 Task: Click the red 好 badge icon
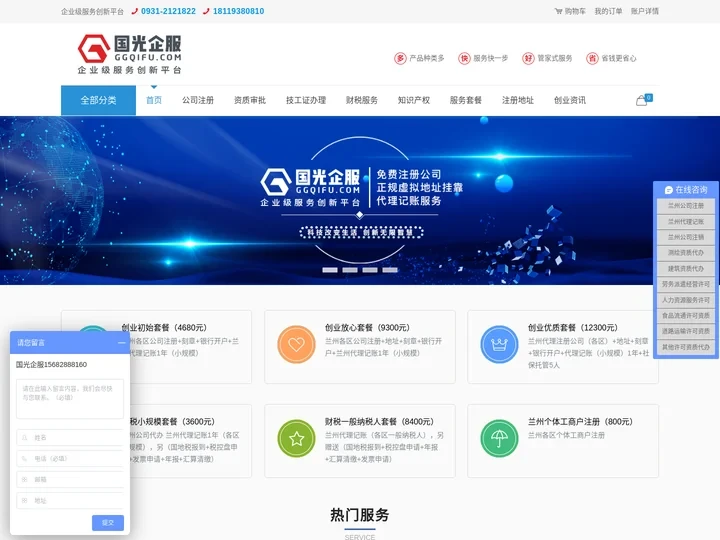(x=529, y=58)
